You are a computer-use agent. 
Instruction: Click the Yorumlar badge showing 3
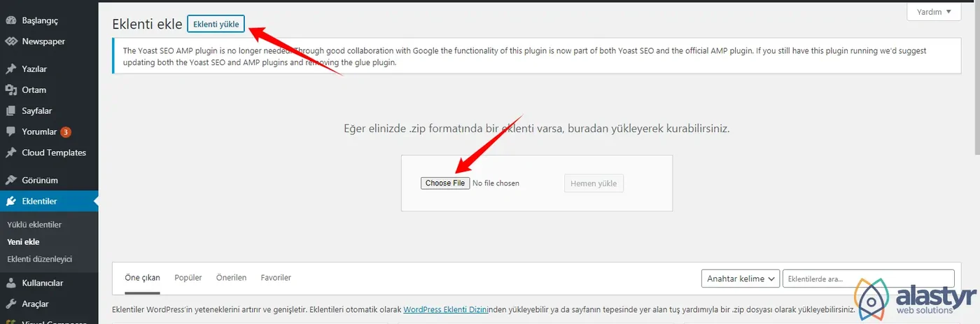[x=65, y=132]
